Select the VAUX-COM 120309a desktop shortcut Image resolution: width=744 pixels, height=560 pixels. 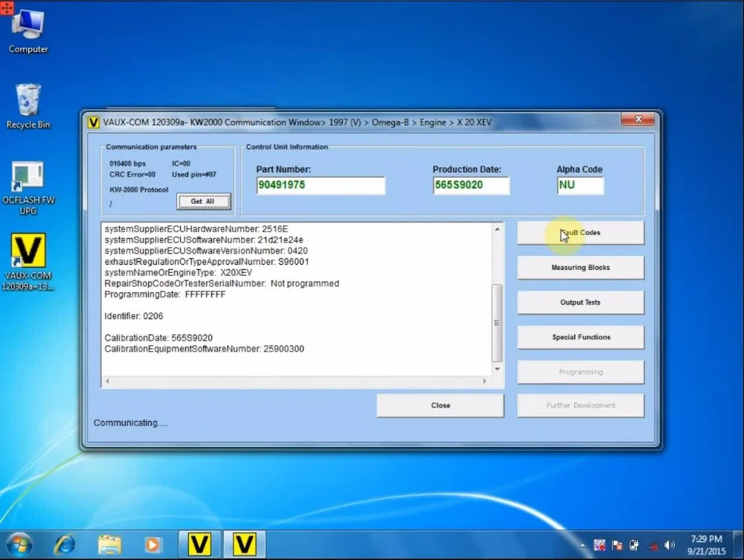28,261
